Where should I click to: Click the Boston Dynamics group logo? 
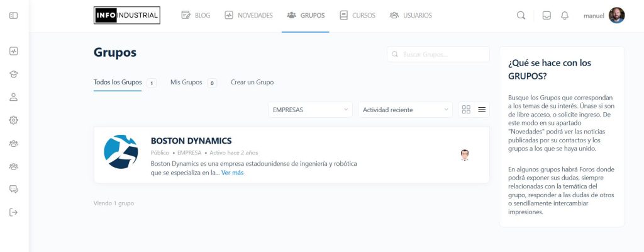121,152
